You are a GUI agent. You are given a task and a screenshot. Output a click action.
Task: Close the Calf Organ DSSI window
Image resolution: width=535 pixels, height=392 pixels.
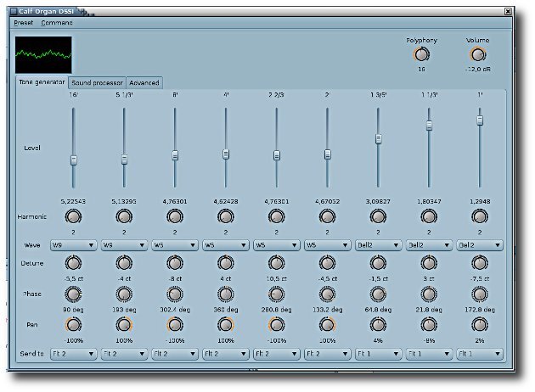508,12
